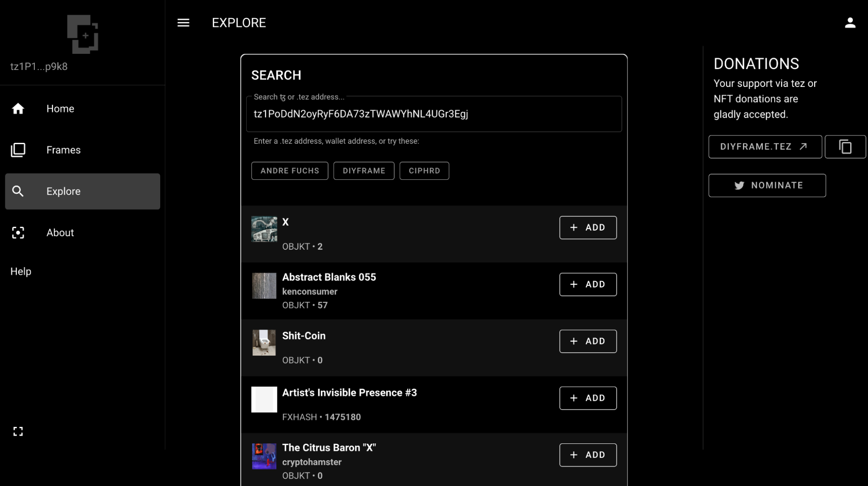Click the Frames stacked-squares icon
868x486 pixels.
(x=18, y=150)
